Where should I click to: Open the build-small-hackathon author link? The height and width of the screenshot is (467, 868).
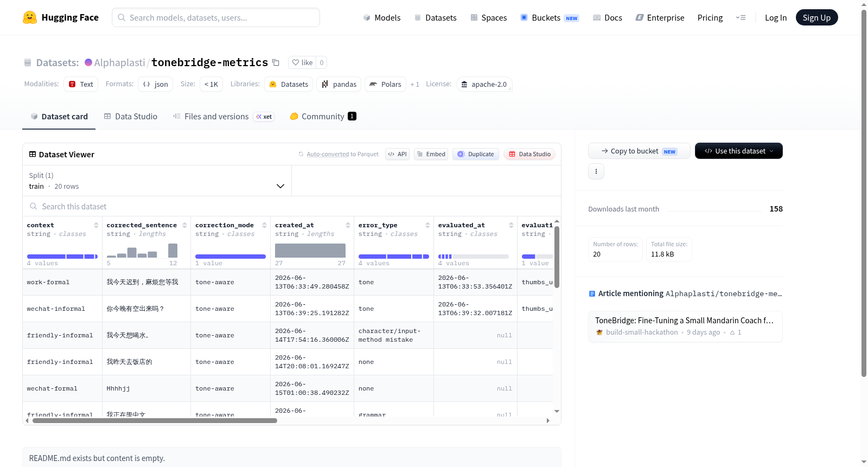point(642,332)
